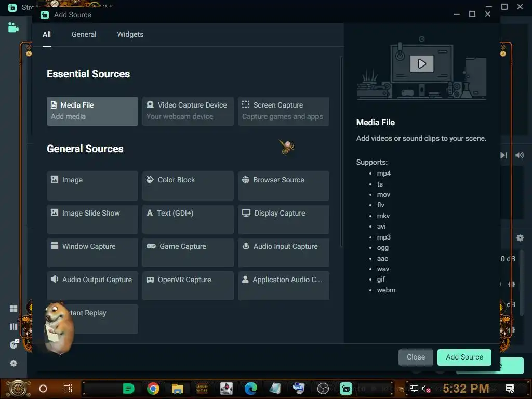532x399 pixels.
Task: Click the microphone icon on Audio Input Capture
Action: pos(246,246)
